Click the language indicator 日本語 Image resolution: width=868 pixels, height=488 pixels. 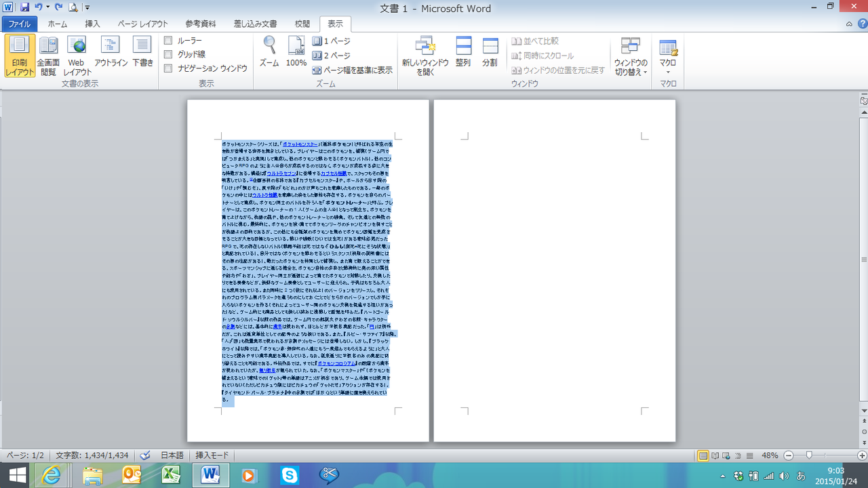pos(172,455)
